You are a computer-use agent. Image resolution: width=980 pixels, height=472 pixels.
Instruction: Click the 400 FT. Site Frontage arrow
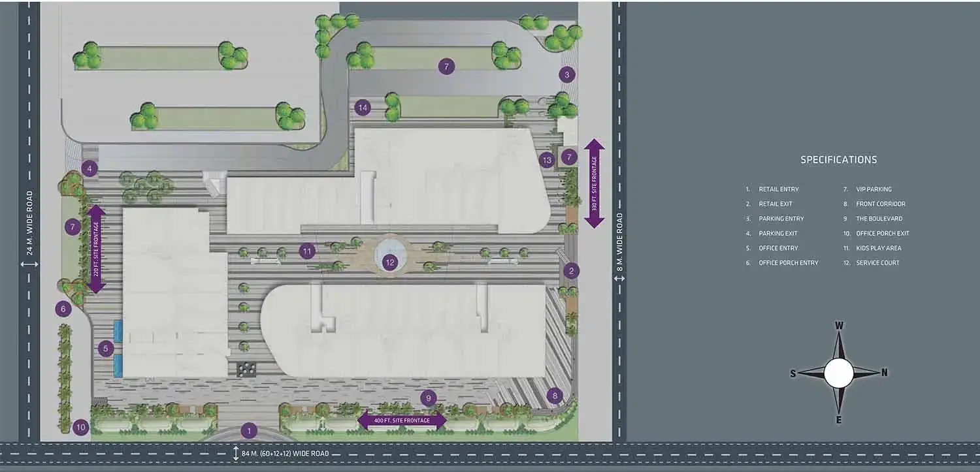pos(402,420)
